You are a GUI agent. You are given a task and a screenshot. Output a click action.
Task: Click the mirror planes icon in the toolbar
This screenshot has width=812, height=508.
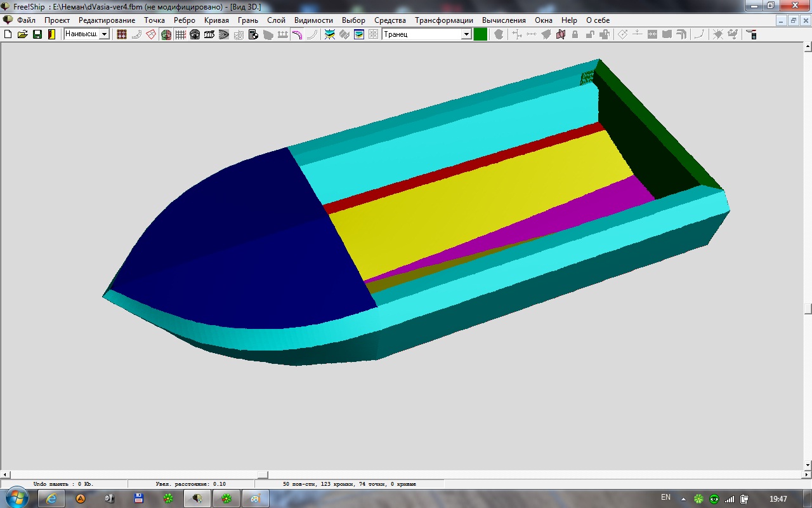point(561,34)
